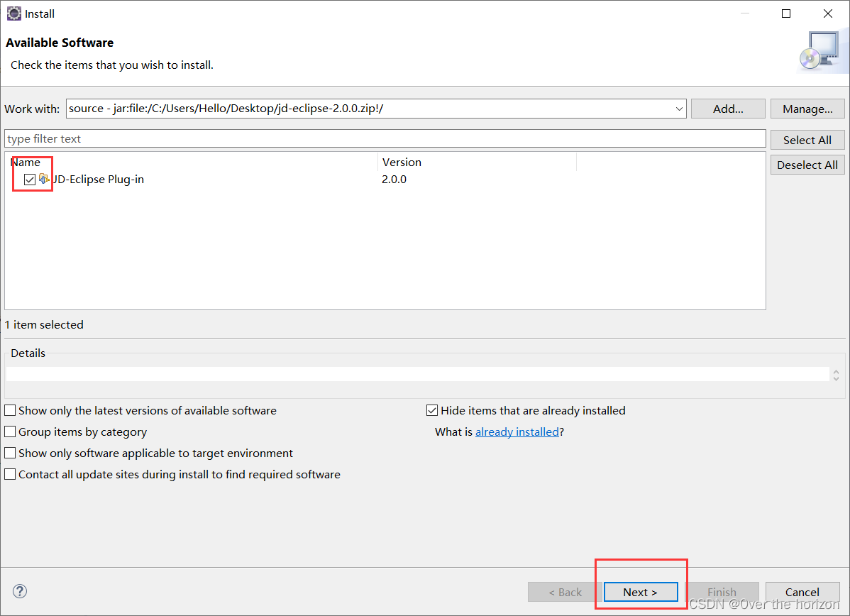Viewport: 850px width, 616px height.
Task: Close the Install window
Action: coord(828,13)
